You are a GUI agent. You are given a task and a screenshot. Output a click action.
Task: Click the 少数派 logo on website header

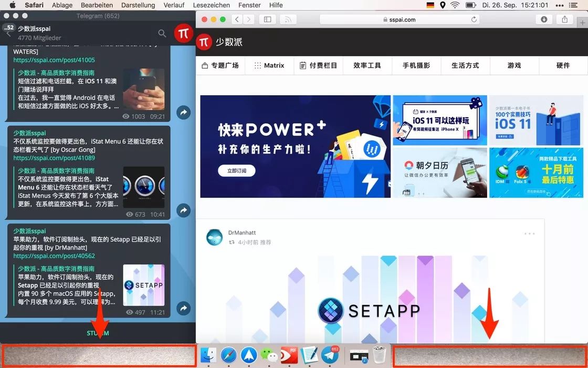219,42
